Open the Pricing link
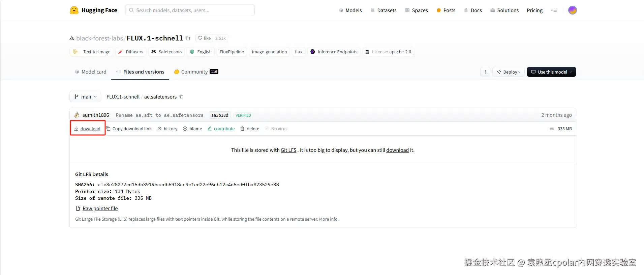 pos(535,10)
